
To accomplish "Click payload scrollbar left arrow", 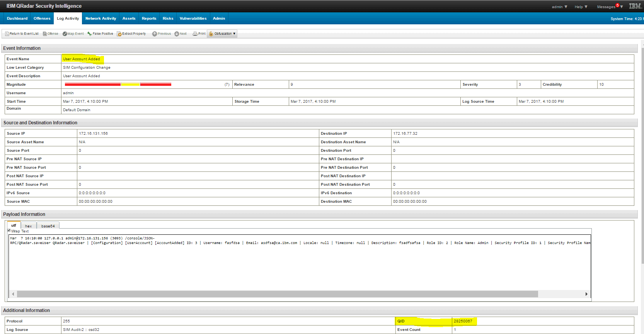I will (13, 294).
